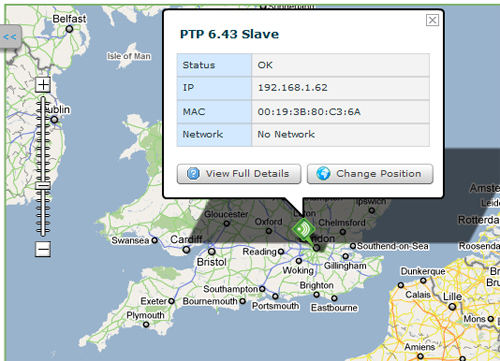Screen dimensions: 500x361
Task: Click the green wireless device marker near London
Action: [x=303, y=230]
